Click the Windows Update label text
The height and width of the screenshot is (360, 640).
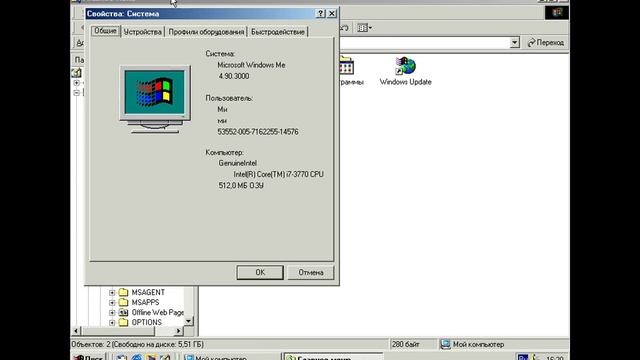click(x=405, y=82)
